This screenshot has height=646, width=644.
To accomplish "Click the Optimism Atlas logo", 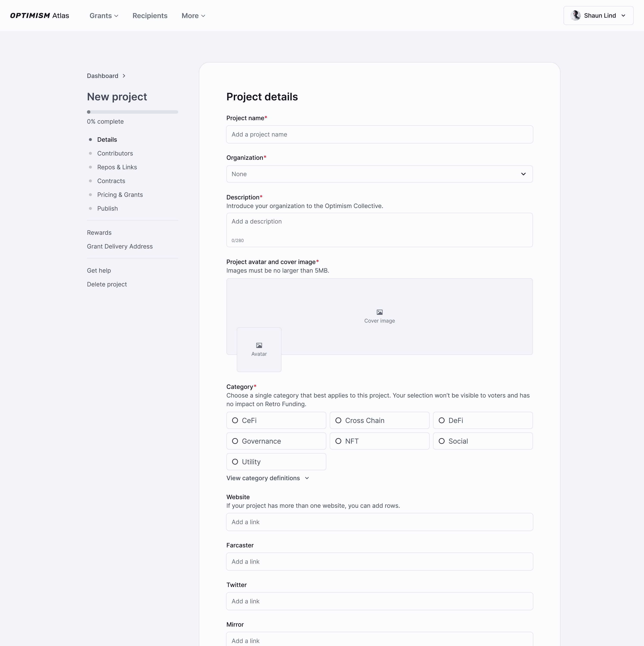I will 39,16.
